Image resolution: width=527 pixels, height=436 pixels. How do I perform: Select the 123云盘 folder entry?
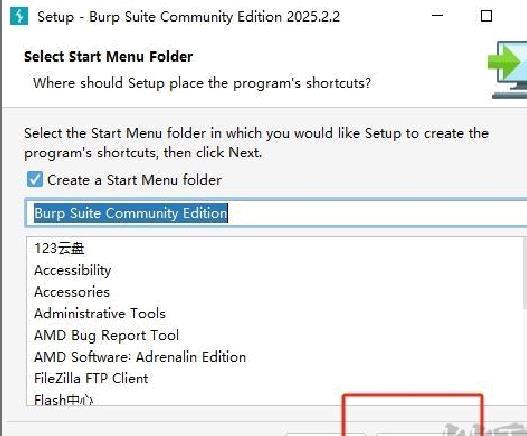coord(59,248)
